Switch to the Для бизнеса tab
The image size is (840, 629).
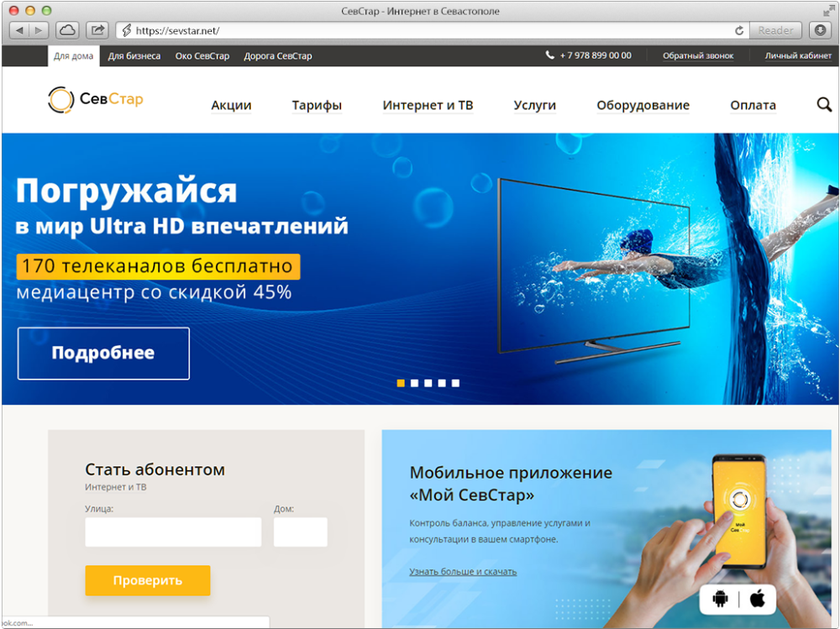point(134,55)
